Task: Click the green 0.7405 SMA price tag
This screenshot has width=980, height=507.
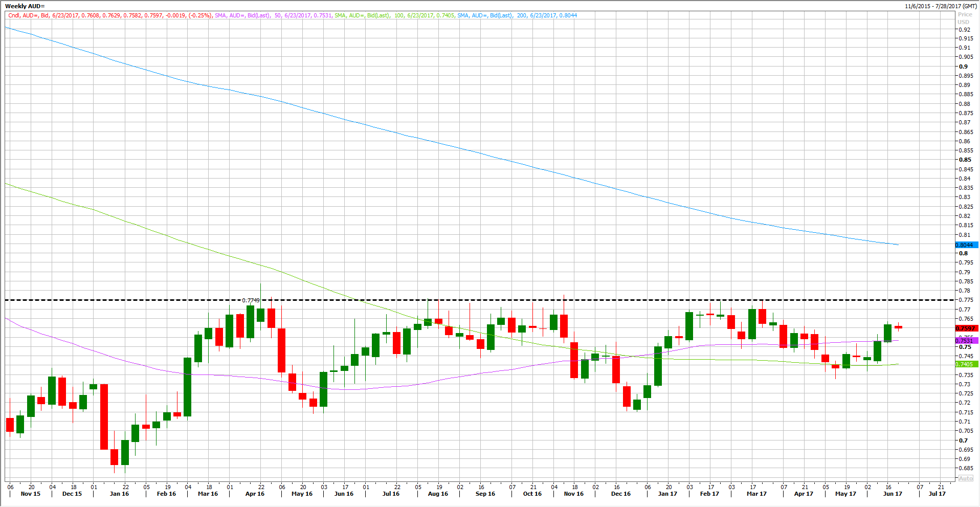Action: click(966, 364)
